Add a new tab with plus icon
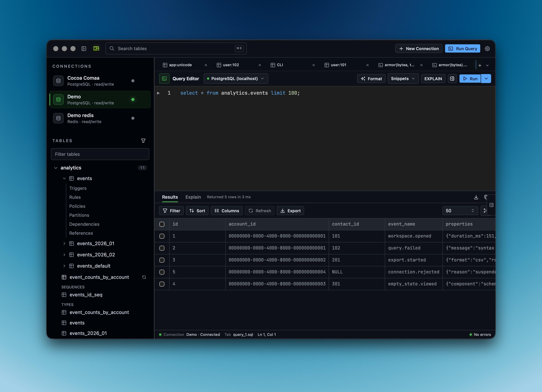Viewport: 542px width, 392px height. (x=480, y=65)
